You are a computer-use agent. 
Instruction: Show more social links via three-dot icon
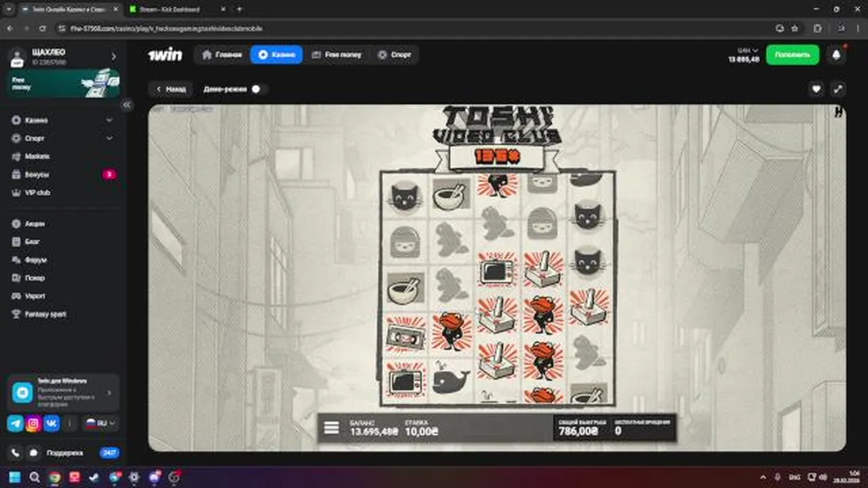[x=69, y=424]
